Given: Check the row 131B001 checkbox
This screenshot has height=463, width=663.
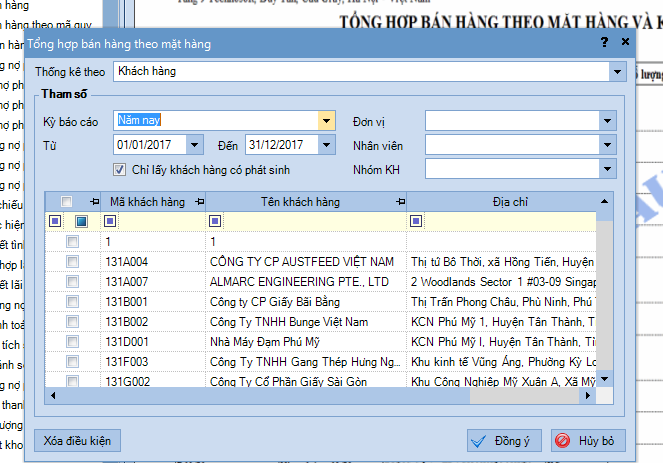Looking at the screenshot, I should (x=72, y=301).
